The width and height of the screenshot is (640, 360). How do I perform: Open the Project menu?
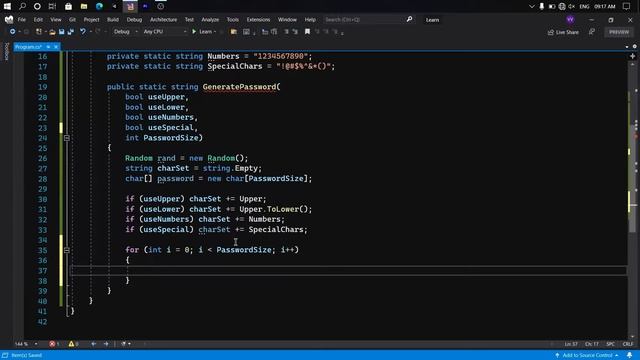point(91,20)
